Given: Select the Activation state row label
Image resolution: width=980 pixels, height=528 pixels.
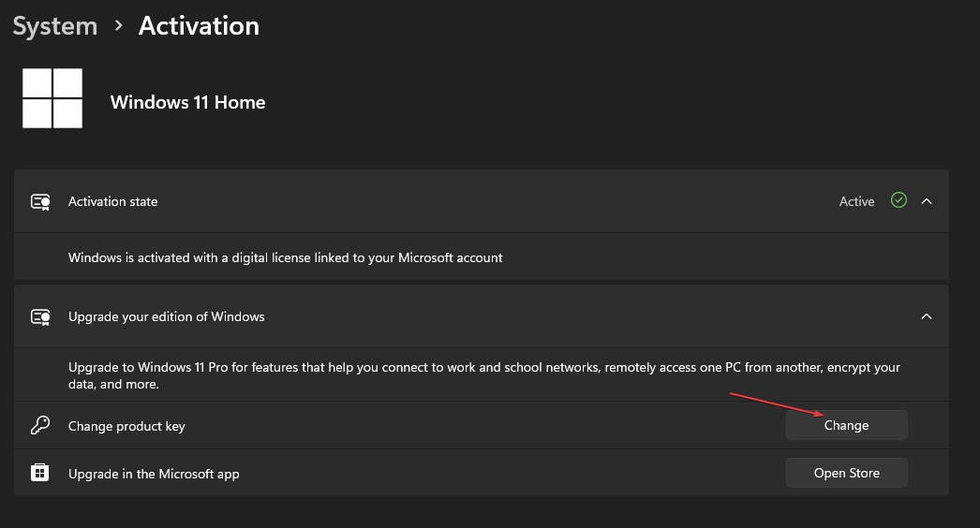Looking at the screenshot, I should point(112,201).
